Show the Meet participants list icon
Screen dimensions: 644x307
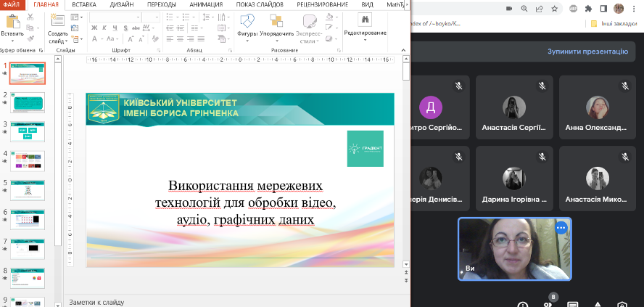(548, 303)
